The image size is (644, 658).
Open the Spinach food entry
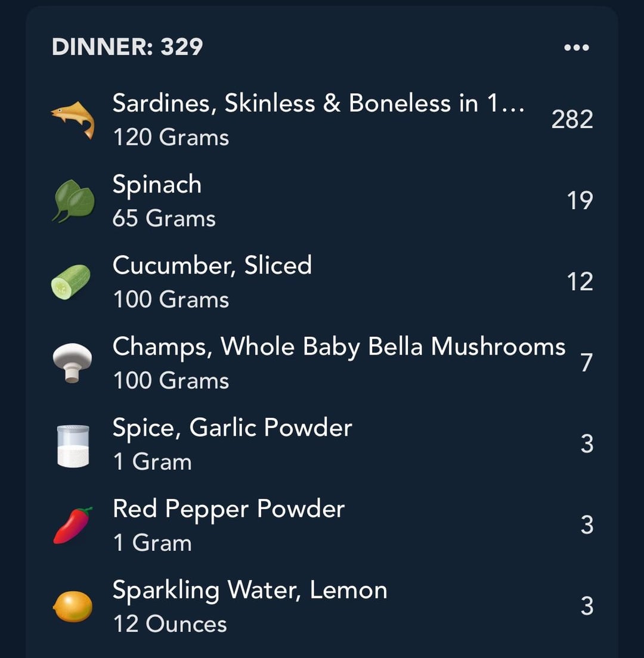(322, 201)
